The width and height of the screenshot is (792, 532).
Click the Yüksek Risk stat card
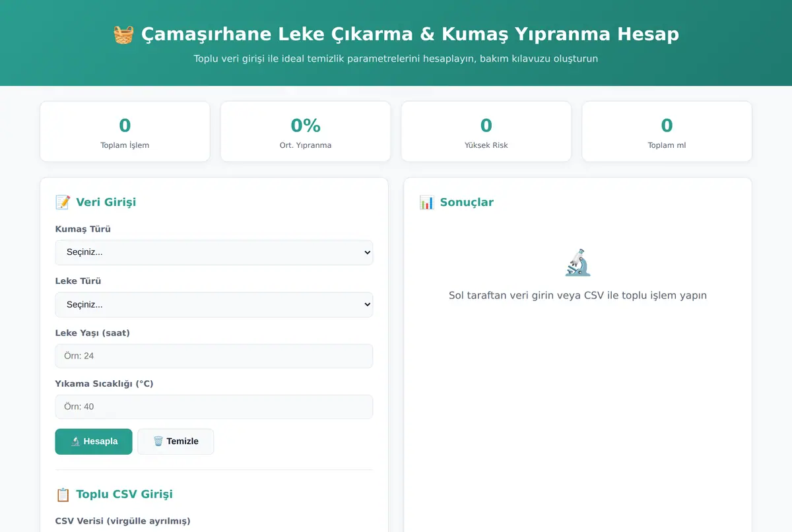[486, 131]
